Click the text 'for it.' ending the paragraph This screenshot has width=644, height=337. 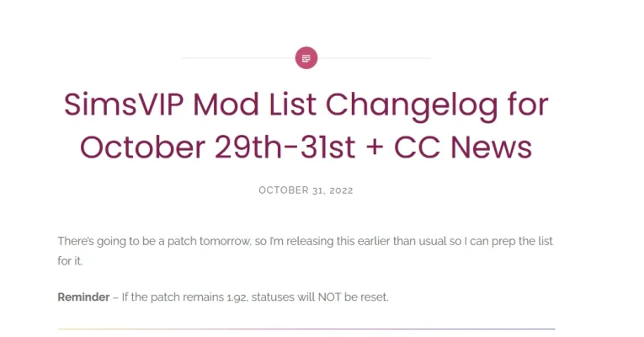point(70,261)
